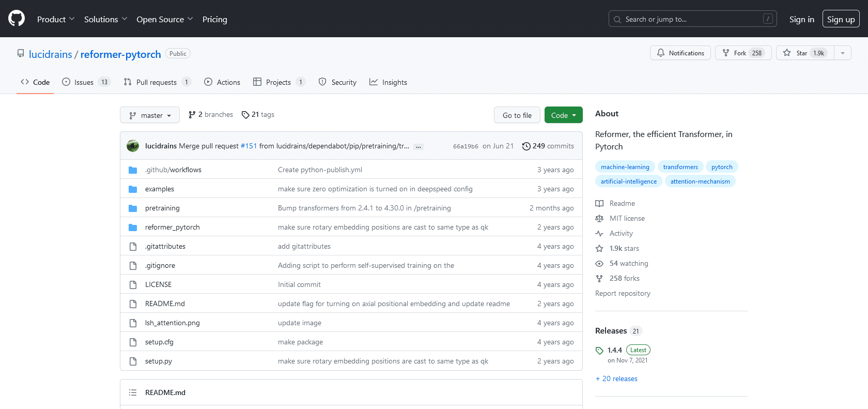Switch to the Pull requests tab
The image size is (868, 409).
point(157,82)
